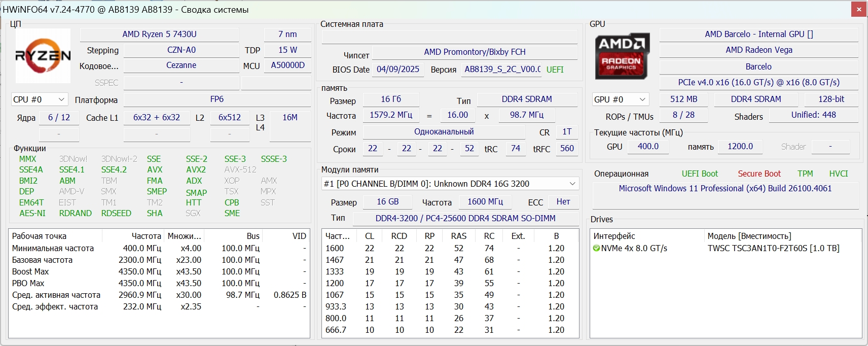Open the CPU #0 selector dropdown
This screenshot has width=868, height=346.
(x=40, y=99)
